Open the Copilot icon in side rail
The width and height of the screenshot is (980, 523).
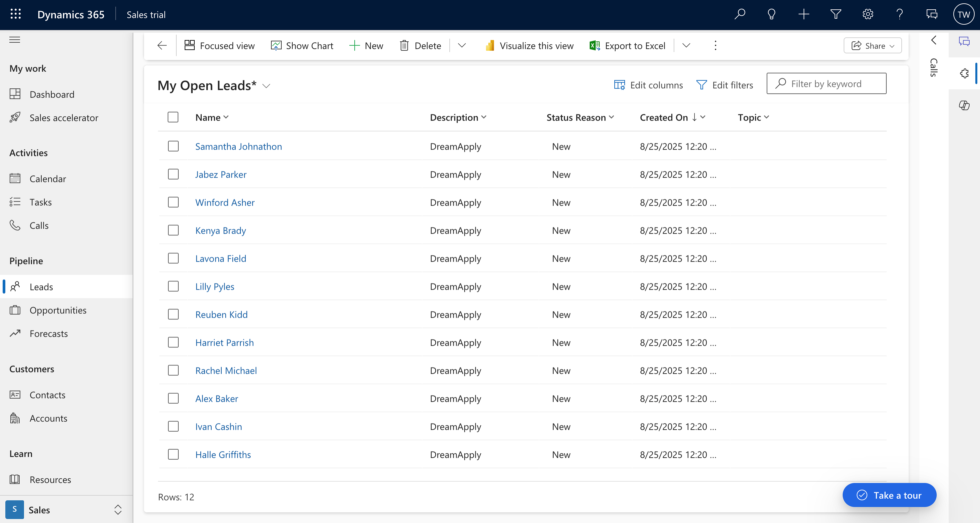pos(964,105)
